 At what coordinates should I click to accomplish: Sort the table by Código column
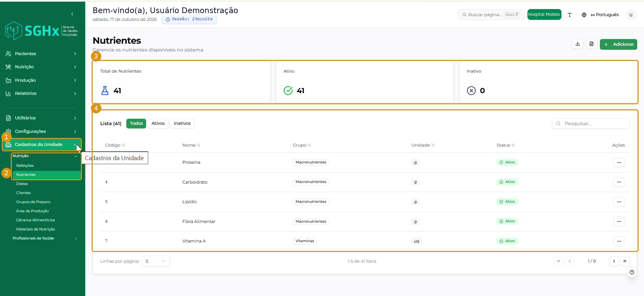(x=115, y=145)
